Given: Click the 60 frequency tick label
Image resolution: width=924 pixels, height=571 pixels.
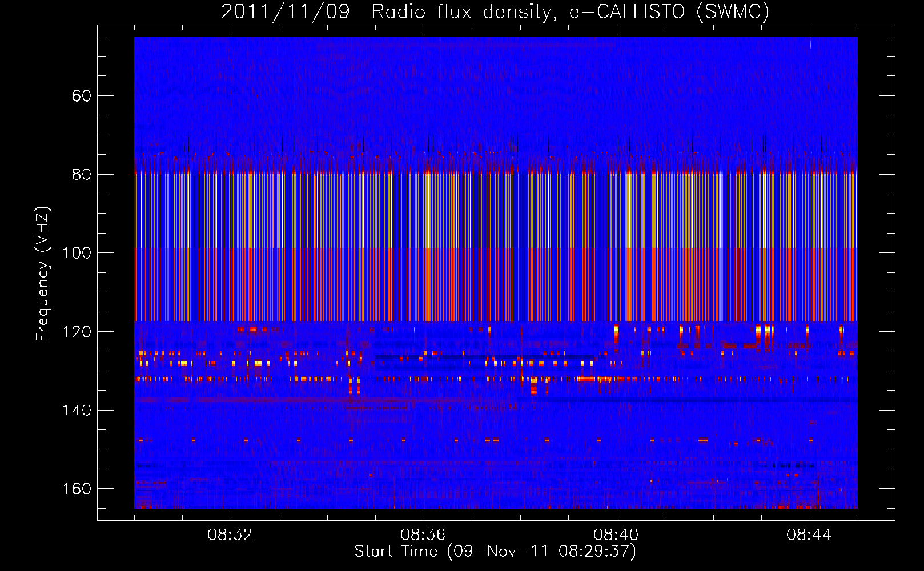Looking at the screenshot, I should (82, 96).
